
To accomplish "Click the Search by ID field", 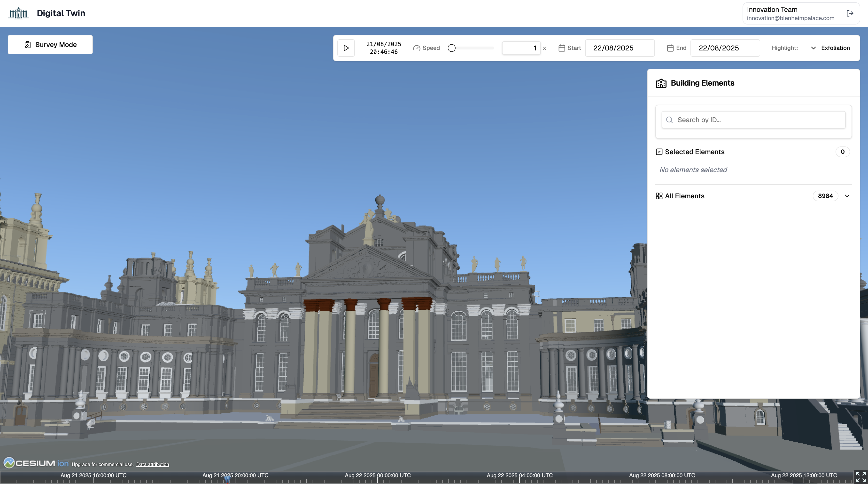I will 753,120.
